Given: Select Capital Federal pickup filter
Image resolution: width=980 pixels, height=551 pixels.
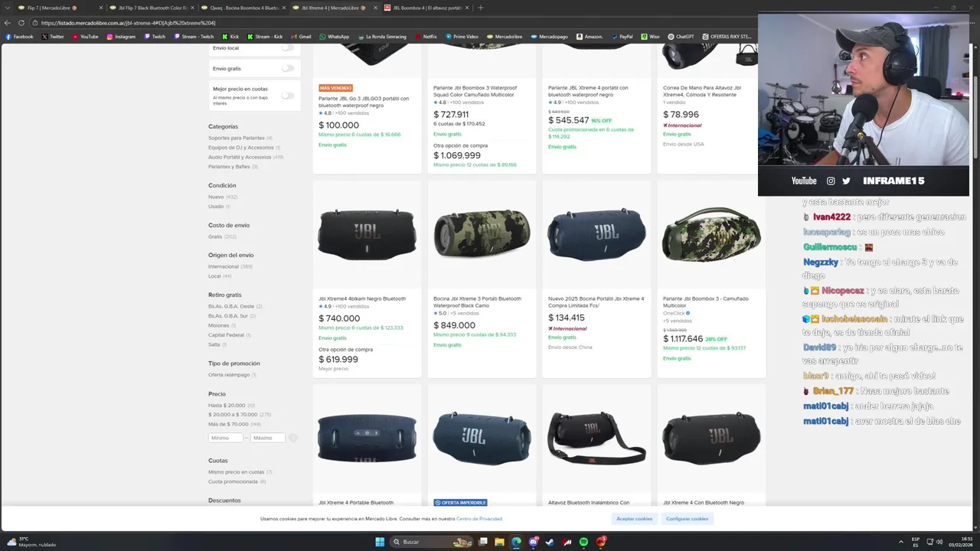Looking at the screenshot, I should 226,334.
